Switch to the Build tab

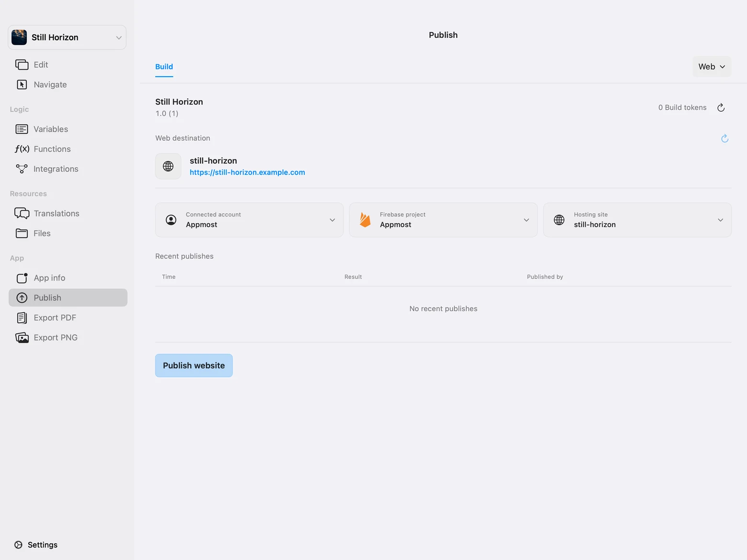[164, 67]
